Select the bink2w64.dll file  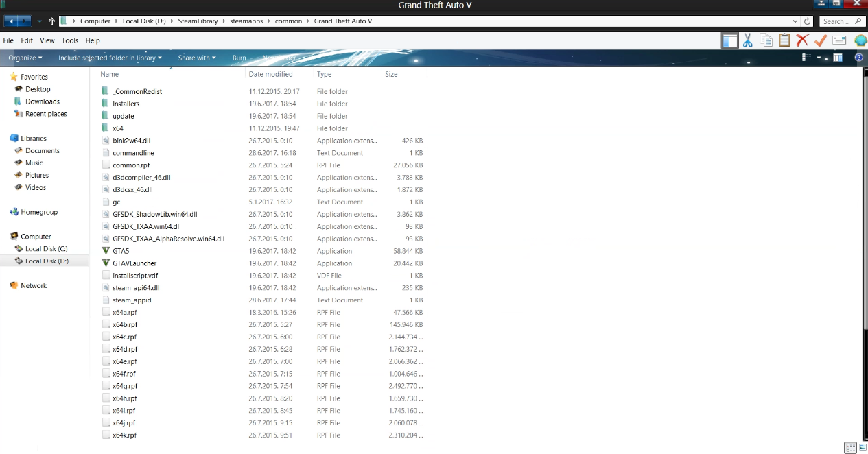[x=132, y=141]
